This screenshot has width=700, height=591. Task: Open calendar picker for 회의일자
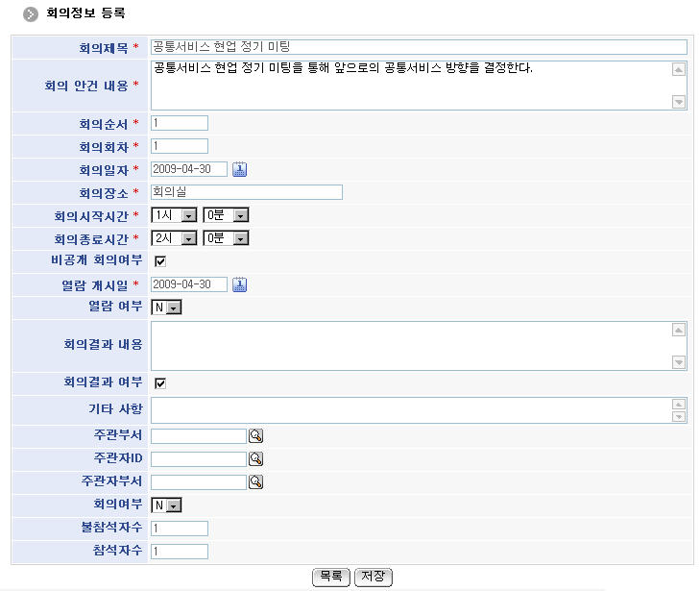(240, 169)
